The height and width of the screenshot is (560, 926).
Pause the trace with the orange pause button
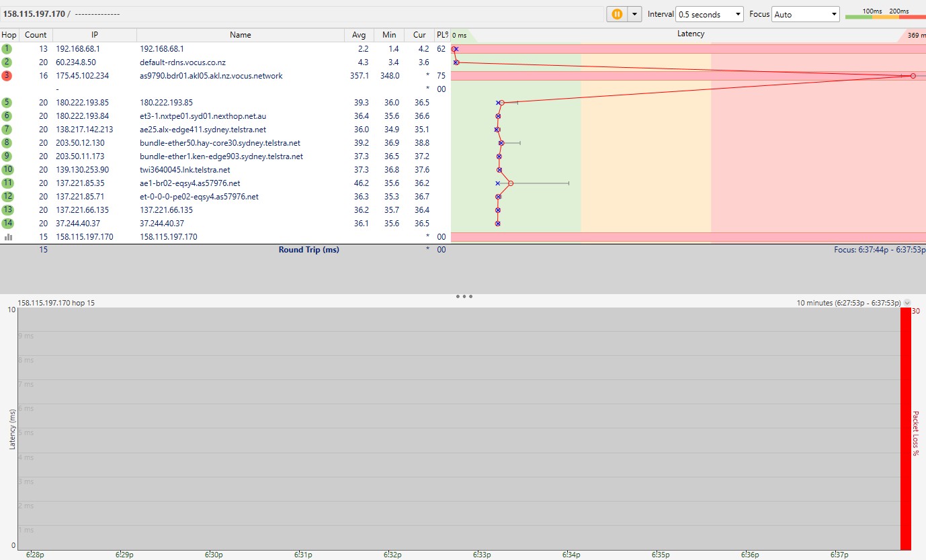click(616, 14)
